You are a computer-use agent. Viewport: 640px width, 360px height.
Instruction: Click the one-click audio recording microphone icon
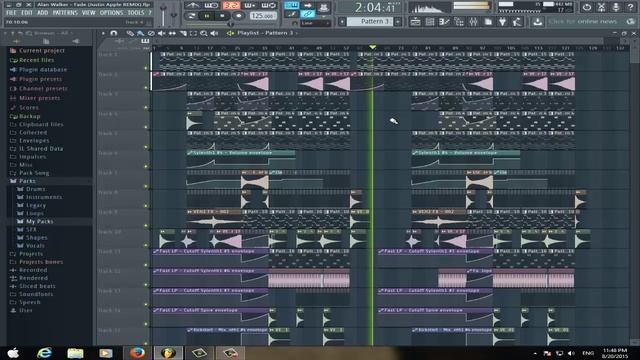616,7
